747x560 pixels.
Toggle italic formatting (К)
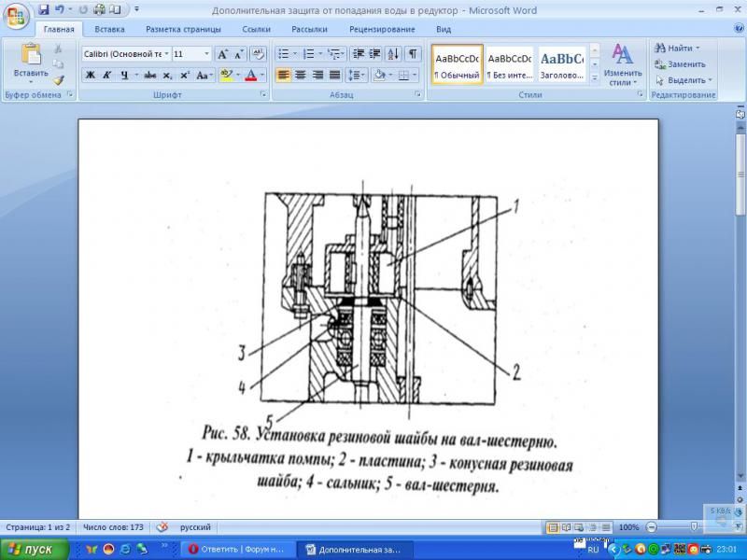click(x=107, y=75)
